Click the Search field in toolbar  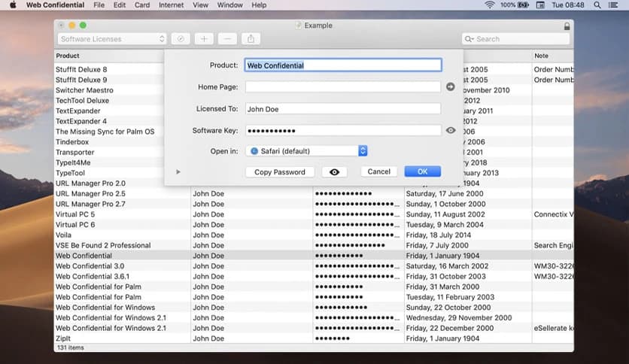pos(515,39)
